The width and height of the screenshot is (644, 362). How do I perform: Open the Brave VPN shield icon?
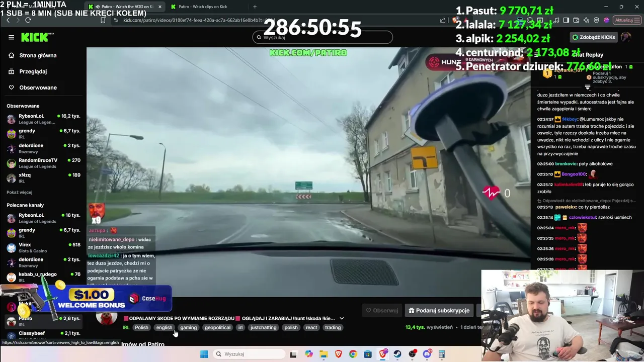[x=596, y=20]
